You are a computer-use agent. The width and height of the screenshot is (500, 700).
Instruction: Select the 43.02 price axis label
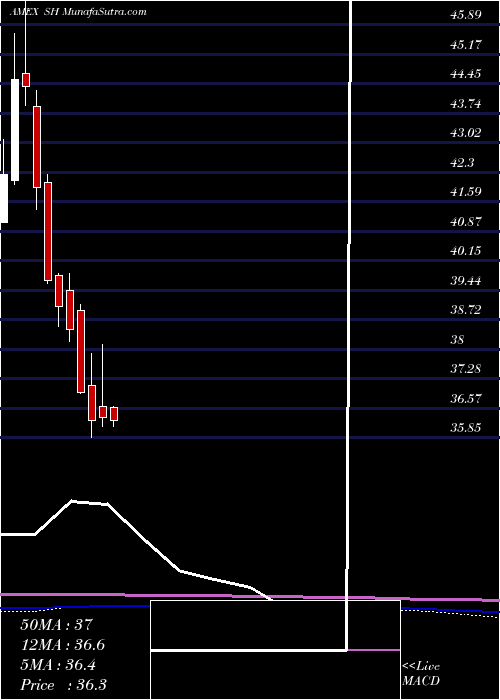(466, 133)
